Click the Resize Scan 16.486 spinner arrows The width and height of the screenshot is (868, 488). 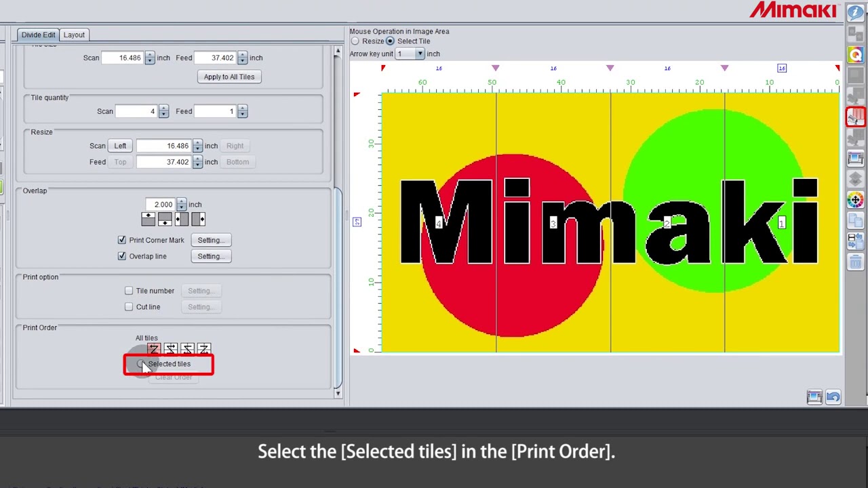[x=197, y=146]
